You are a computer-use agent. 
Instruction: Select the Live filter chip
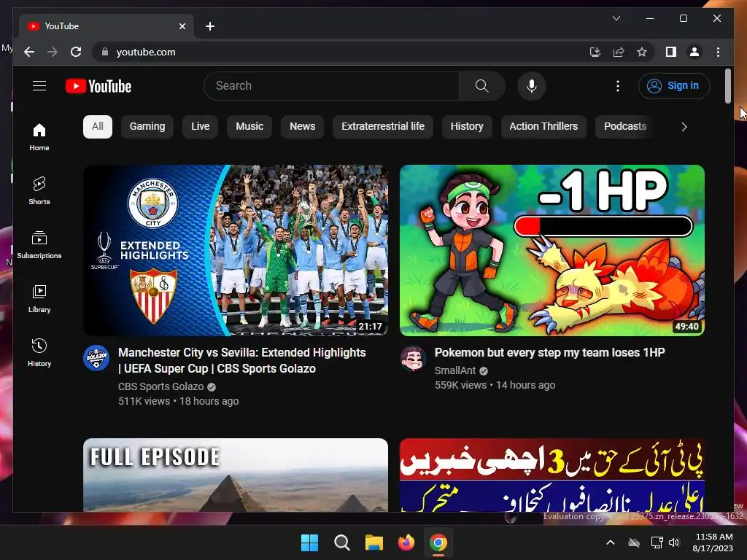click(x=200, y=127)
